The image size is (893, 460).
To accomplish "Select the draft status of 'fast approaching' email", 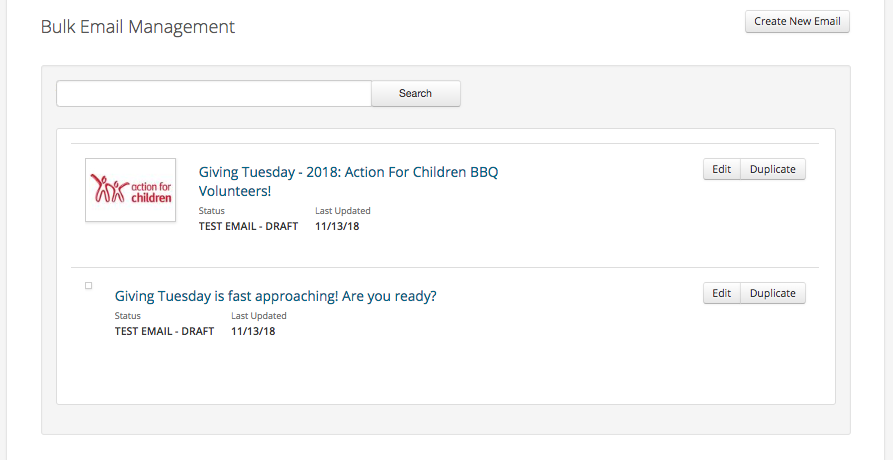I will tap(164, 331).
